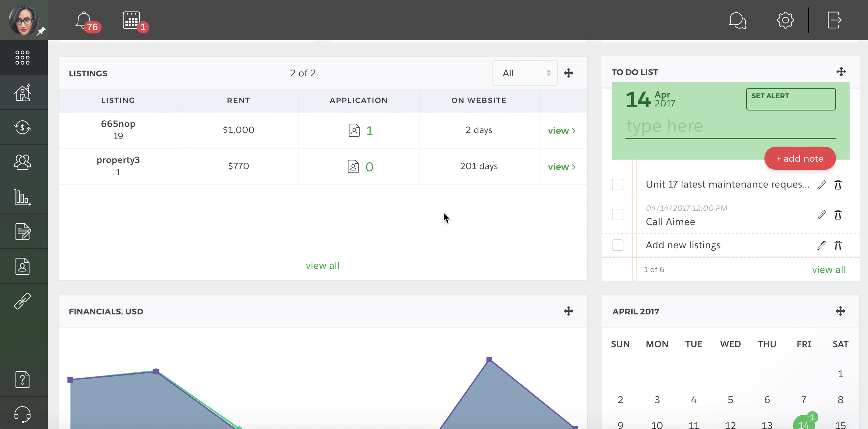The height and width of the screenshot is (429, 868).
Task: Open the reports/analytics bar chart icon
Action: coord(23,197)
